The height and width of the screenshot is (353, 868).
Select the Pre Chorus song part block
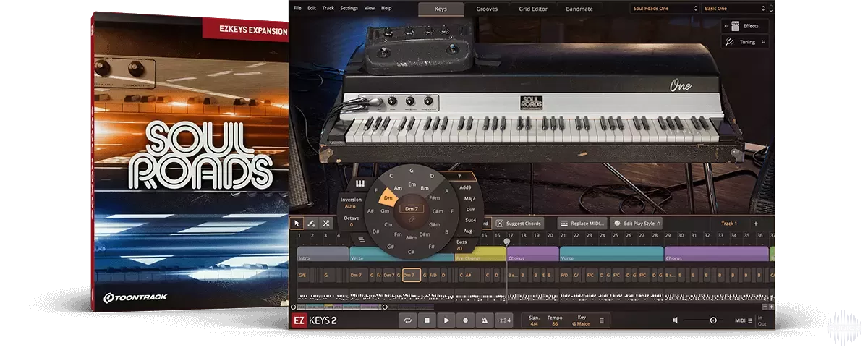tap(480, 255)
